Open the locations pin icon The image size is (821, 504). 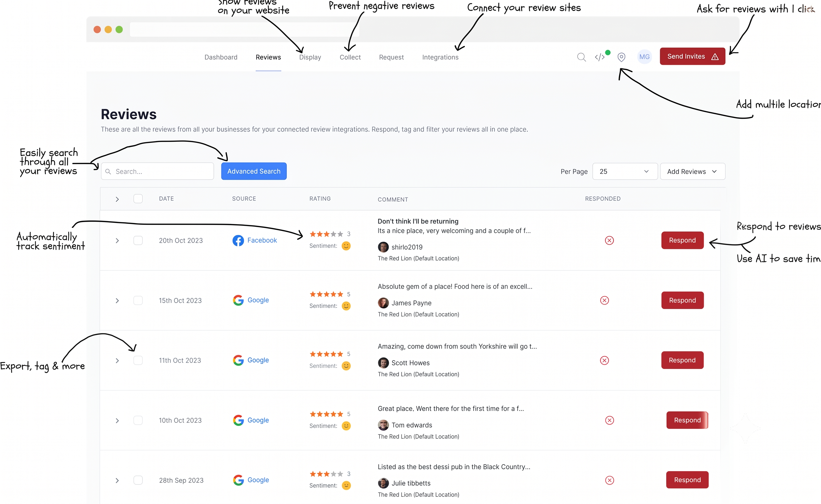pos(621,57)
